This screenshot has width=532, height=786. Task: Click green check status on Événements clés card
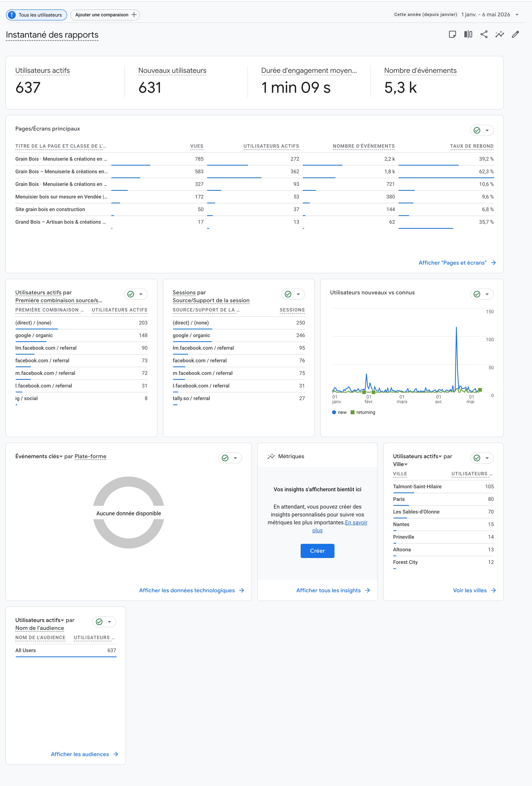coord(225,458)
